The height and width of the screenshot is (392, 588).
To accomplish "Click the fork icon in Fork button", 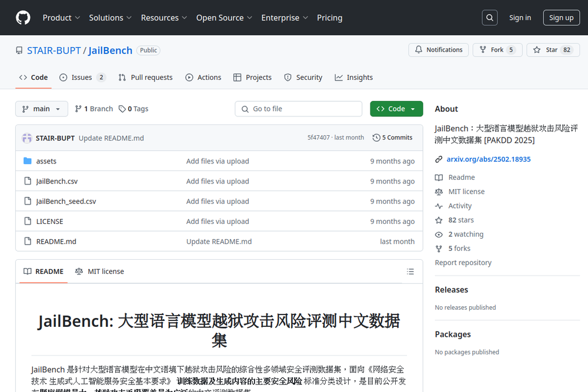I will (x=483, y=49).
